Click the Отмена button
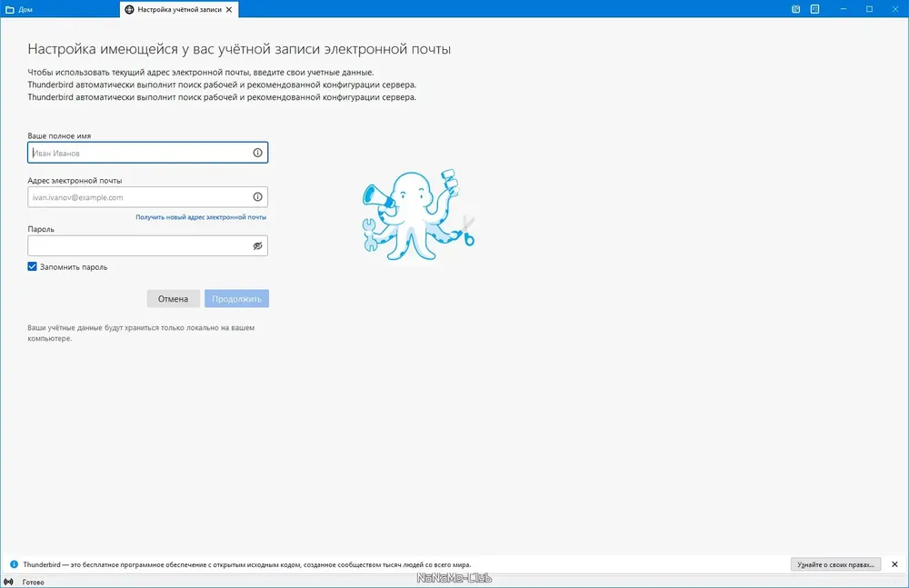909x588 pixels. [174, 299]
